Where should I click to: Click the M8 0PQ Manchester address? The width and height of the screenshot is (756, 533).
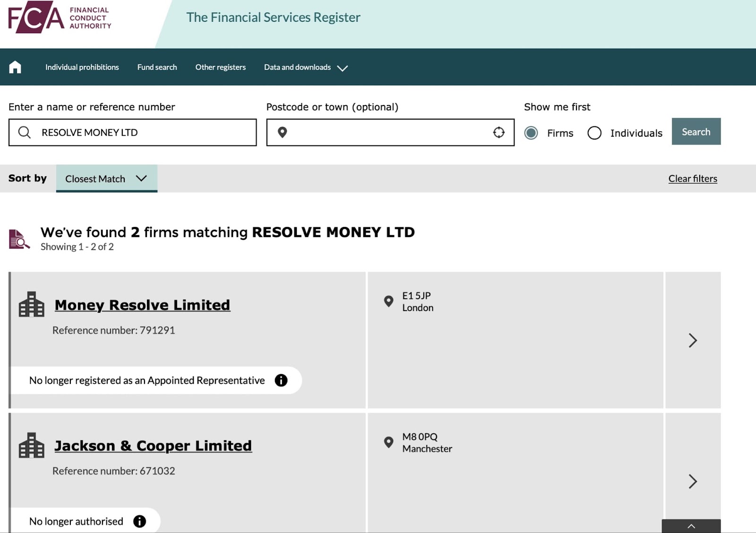click(427, 443)
